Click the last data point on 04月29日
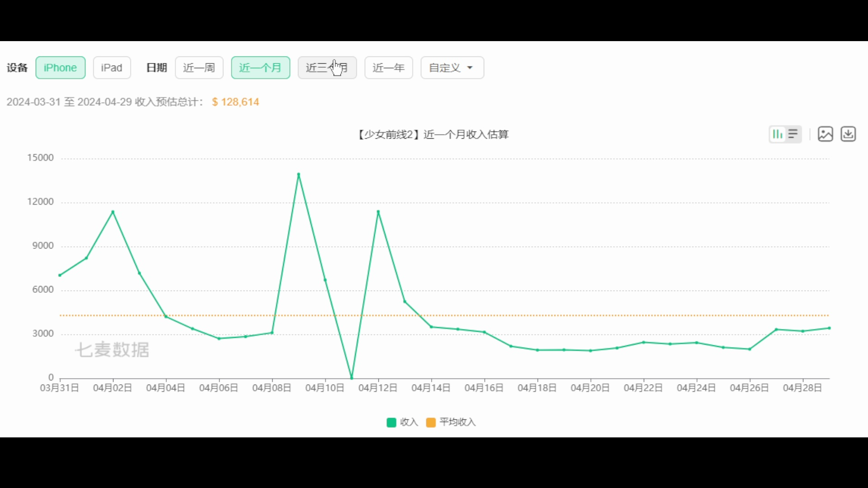The width and height of the screenshot is (868, 488). (x=829, y=328)
